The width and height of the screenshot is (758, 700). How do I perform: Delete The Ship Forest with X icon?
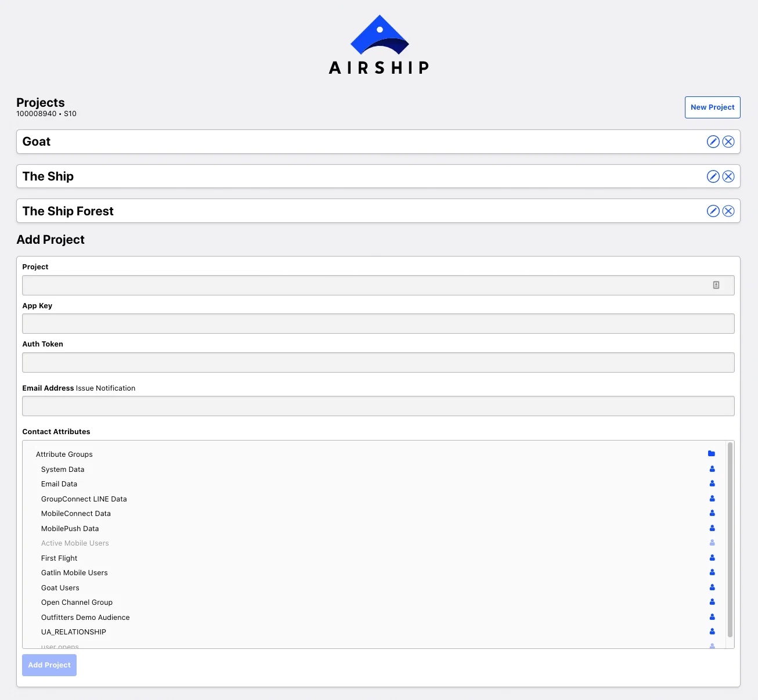tap(728, 211)
